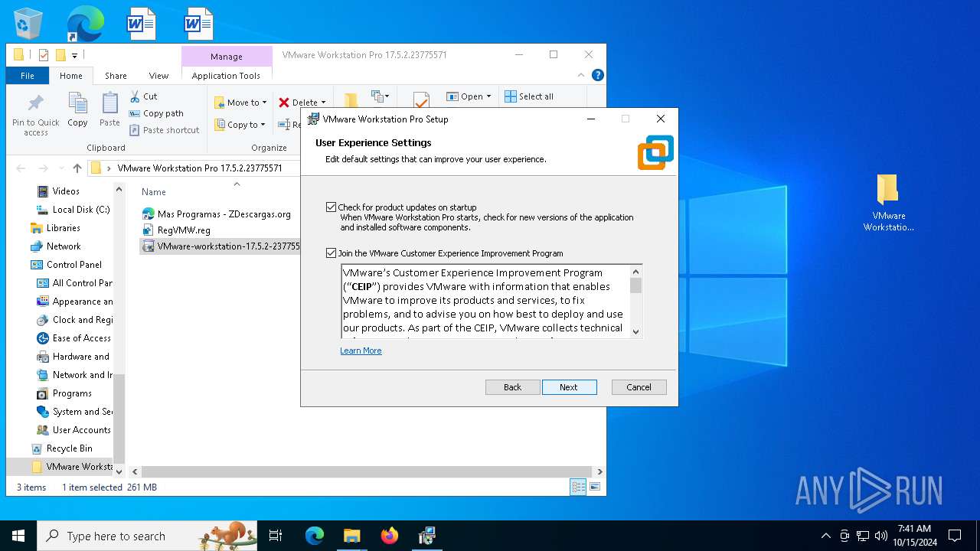Open Recycle Bin desktop icon

(x=28, y=23)
